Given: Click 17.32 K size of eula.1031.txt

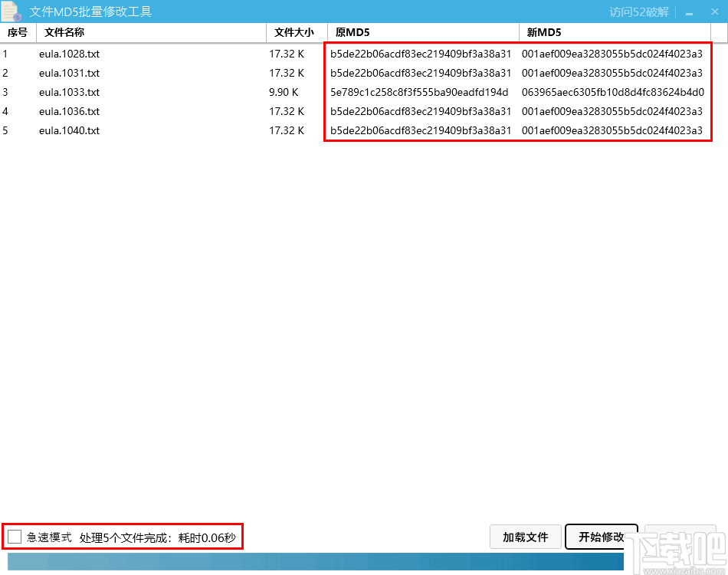Looking at the screenshot, I should pos(287,73).
